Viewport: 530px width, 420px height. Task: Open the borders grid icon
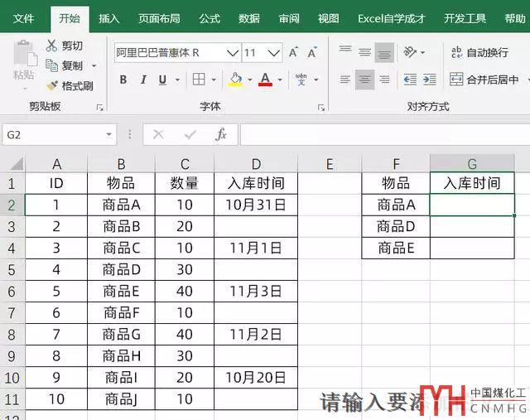pos(199,80)
